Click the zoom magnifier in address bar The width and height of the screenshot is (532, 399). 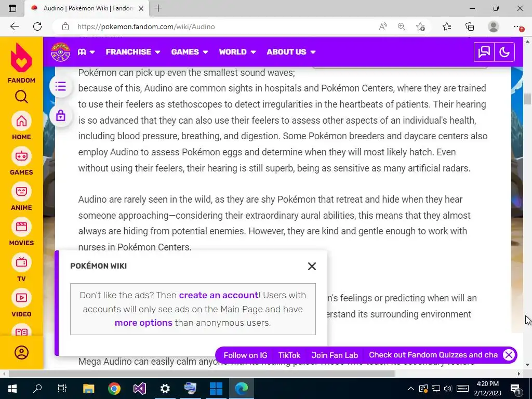(402, 26)
